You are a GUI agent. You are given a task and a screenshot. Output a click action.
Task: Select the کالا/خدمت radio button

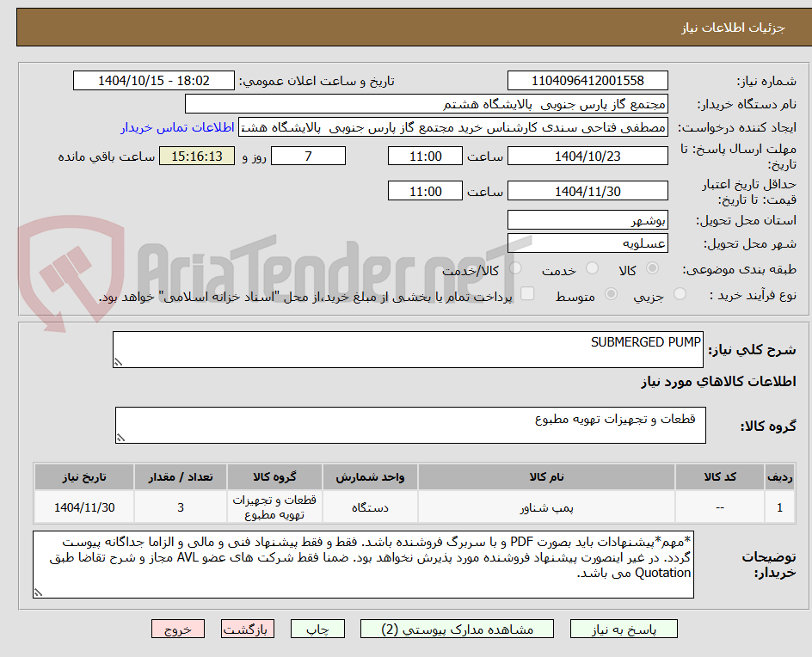point(515,268)
